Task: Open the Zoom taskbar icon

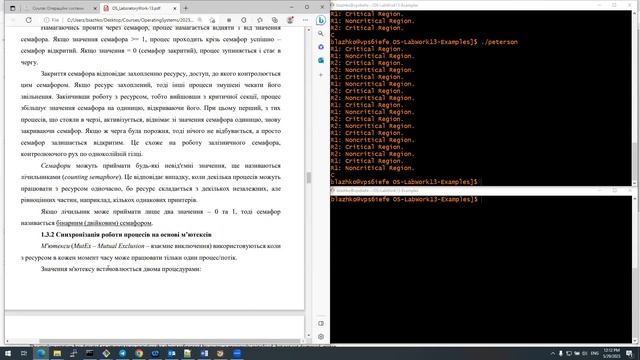Action: [237, 353]
